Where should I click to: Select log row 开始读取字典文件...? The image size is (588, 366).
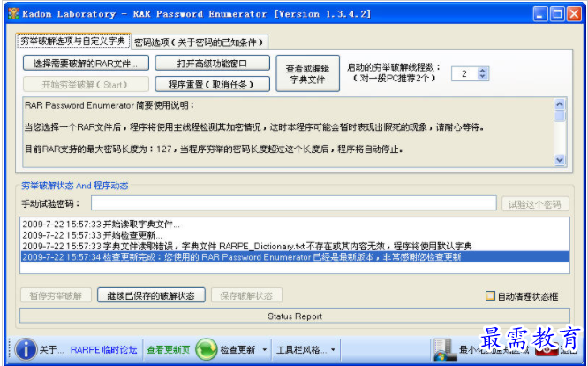click(295, 224)
